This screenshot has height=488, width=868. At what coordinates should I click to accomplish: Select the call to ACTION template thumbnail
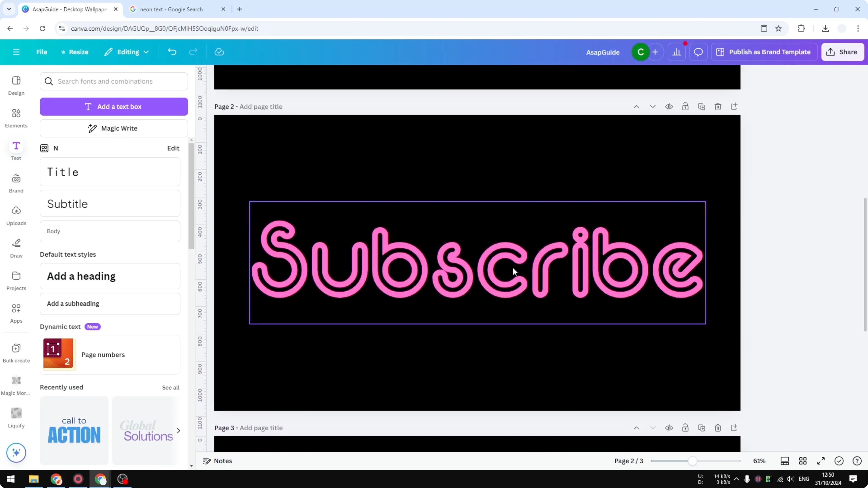pyautogui.click(x=74, y=430)
